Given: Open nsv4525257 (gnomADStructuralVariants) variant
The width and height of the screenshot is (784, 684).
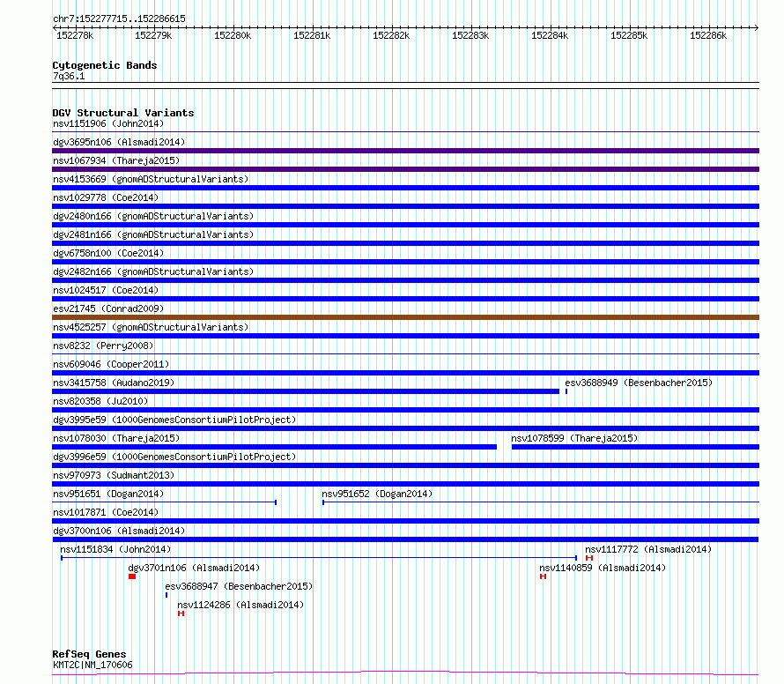Looking at the screenshot, I should (151, 327).
